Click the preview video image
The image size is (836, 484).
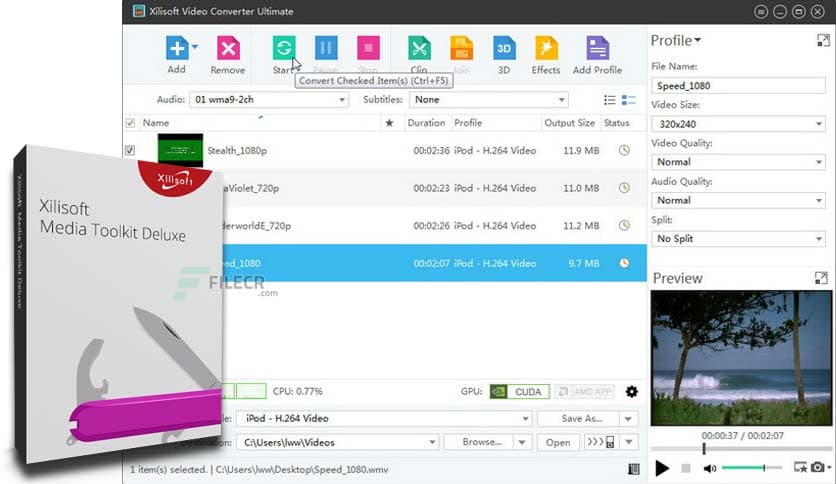click(x=741, y=358)
